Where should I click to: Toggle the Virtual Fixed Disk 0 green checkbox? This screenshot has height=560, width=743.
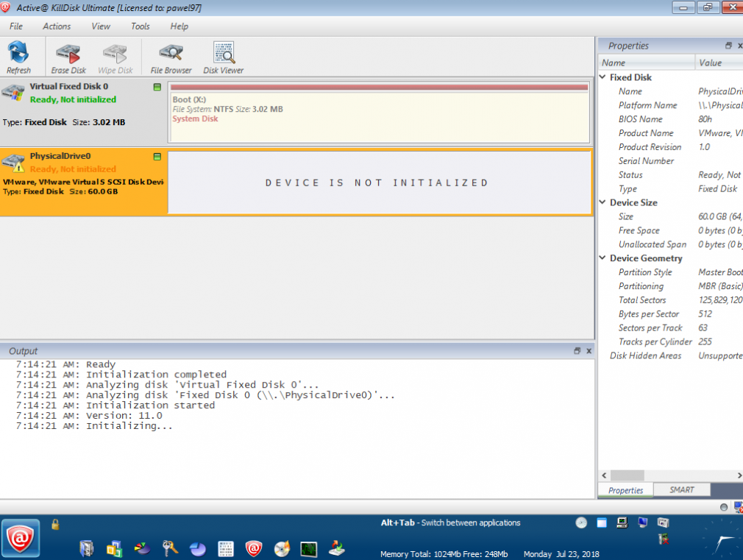pyautogui.click(x=157, y=87)
